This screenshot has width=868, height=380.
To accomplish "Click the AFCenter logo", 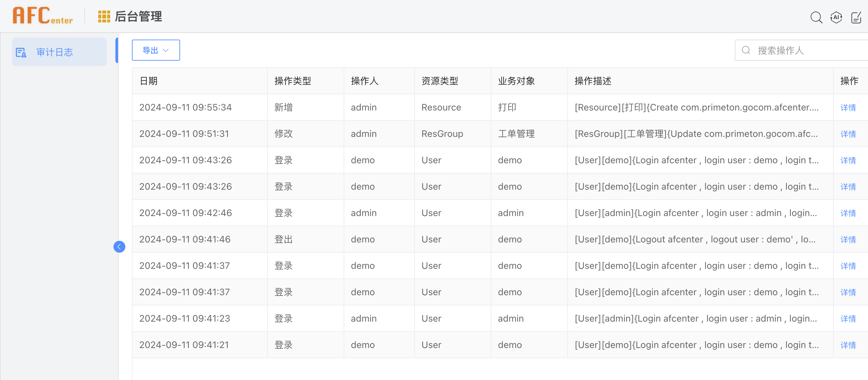I will click(43, 16).
